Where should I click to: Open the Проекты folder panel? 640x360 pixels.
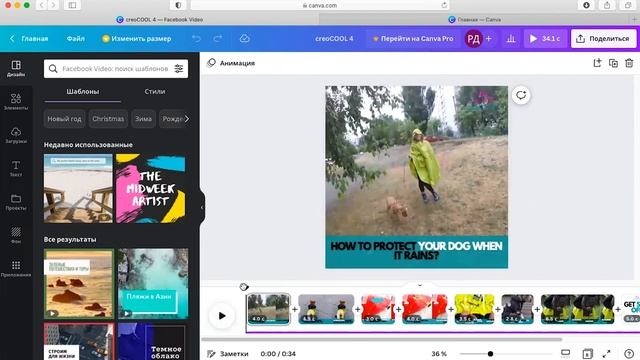(x=16, y=202)
